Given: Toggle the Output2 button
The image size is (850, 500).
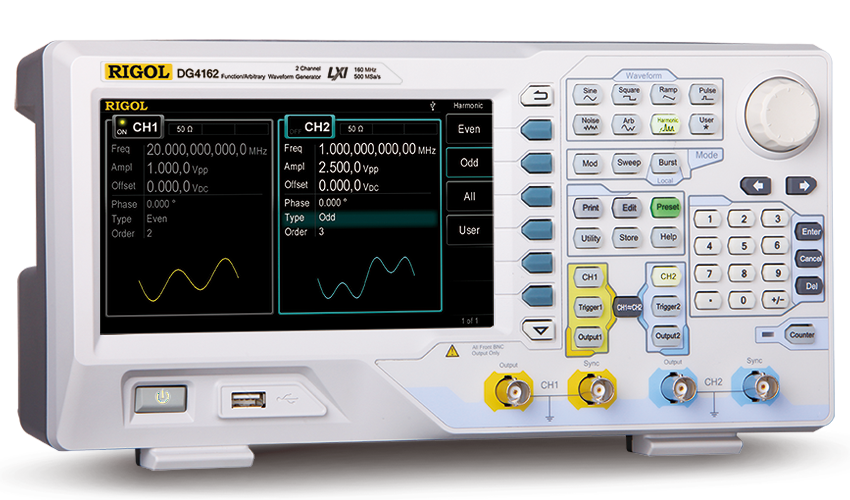Looking at the screenshot, I should click(x=667, y=336).
